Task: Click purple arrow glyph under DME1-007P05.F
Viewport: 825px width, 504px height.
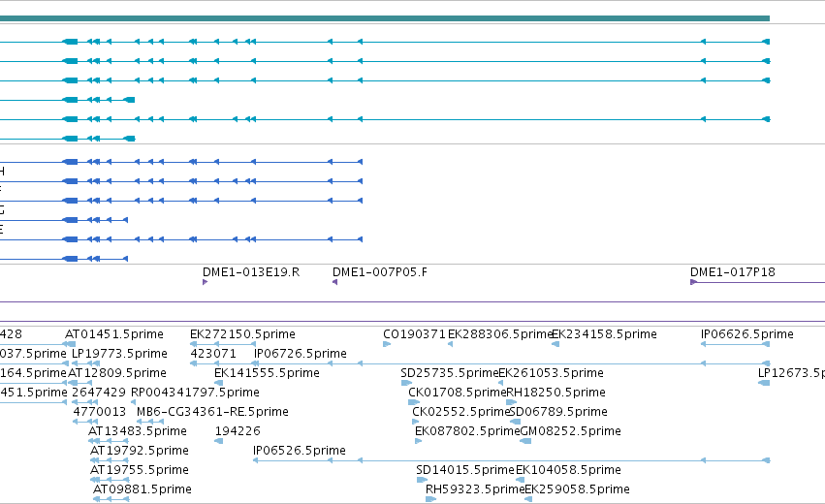Action: [334, 282]
